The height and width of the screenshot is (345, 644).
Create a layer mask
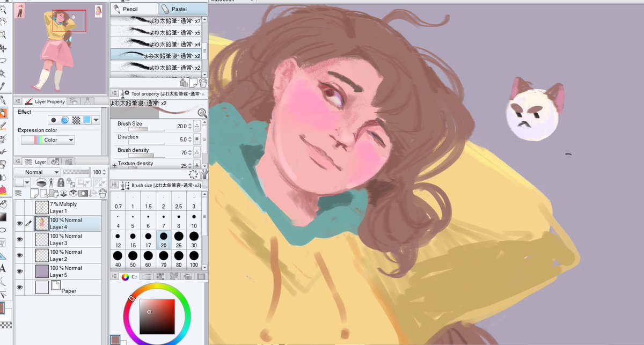[83, 193]
